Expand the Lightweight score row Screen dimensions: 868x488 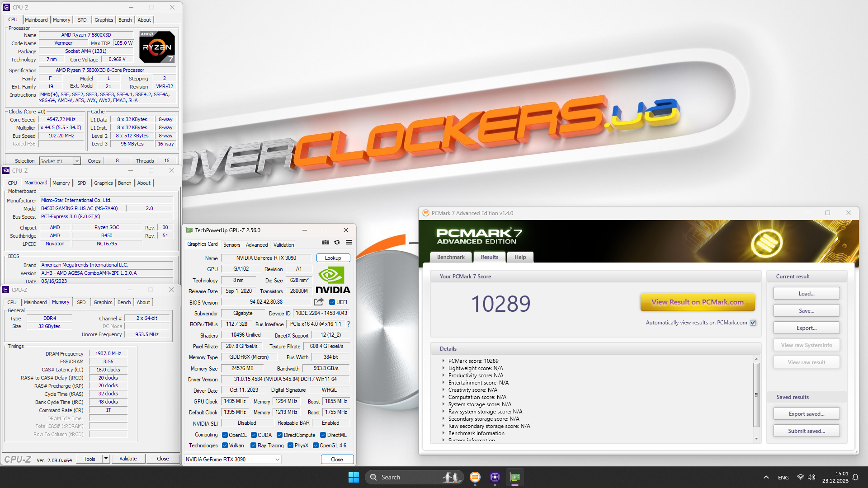tap(443, 368)
